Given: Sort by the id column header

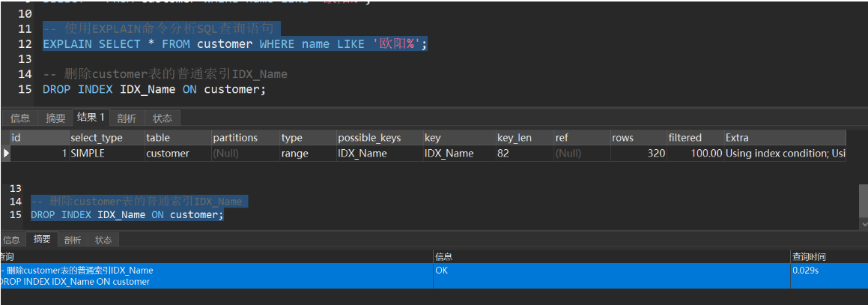Looking at the screenshot, I should tap(39, 138).
